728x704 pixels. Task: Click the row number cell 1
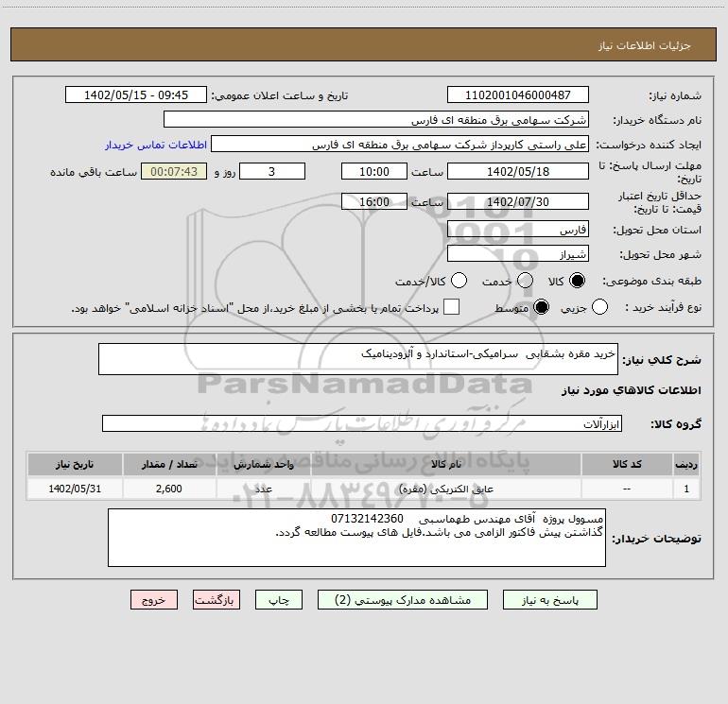(686, 489)
